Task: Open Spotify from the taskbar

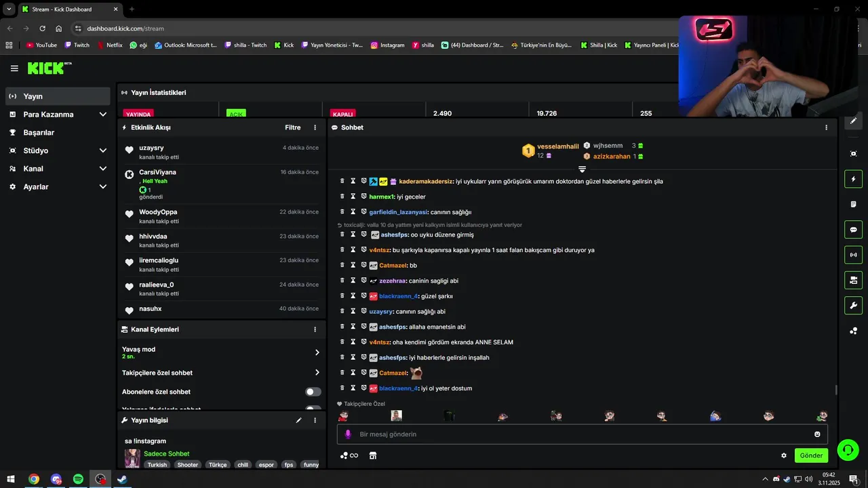Action: pyautogui.click(x=78, y=479)
